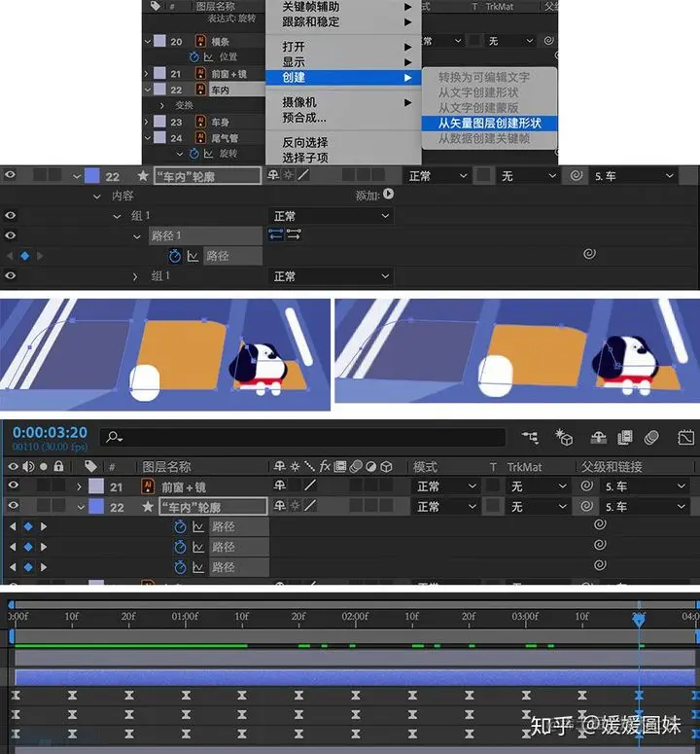
Task: Click the keyframe diamond on 路径 under 路径 1
Action: click(25, 256)
